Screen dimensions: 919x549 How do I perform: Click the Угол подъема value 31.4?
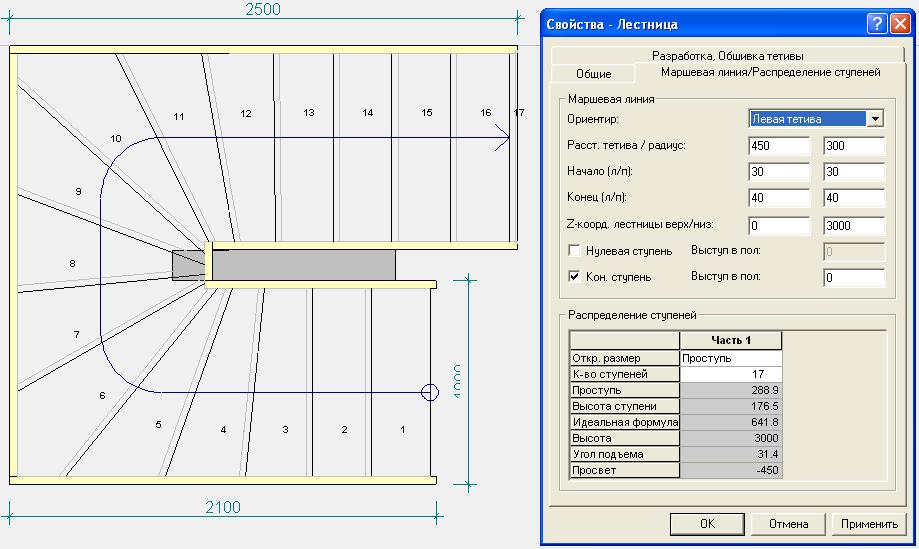pyautogui.click(x=731, y=454)
